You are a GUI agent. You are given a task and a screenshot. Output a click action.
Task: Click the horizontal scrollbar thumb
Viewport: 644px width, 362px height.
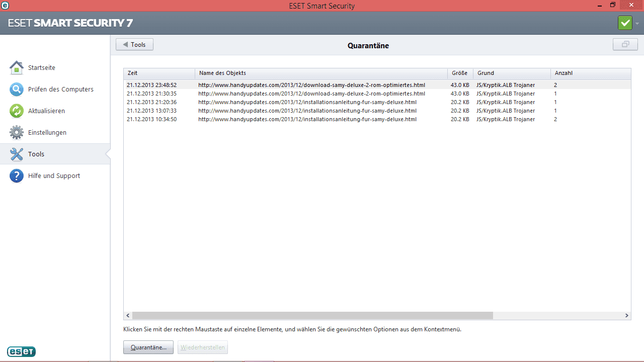click(x=312, y=315)
